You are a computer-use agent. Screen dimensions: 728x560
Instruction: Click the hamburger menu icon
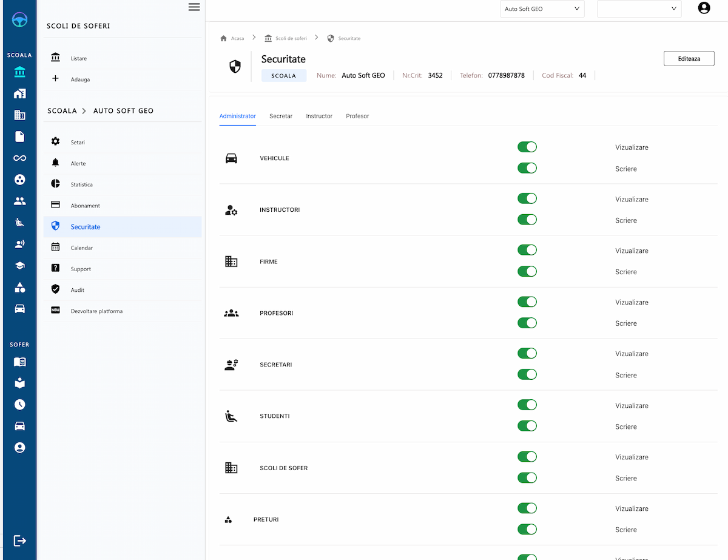[194, 7]
